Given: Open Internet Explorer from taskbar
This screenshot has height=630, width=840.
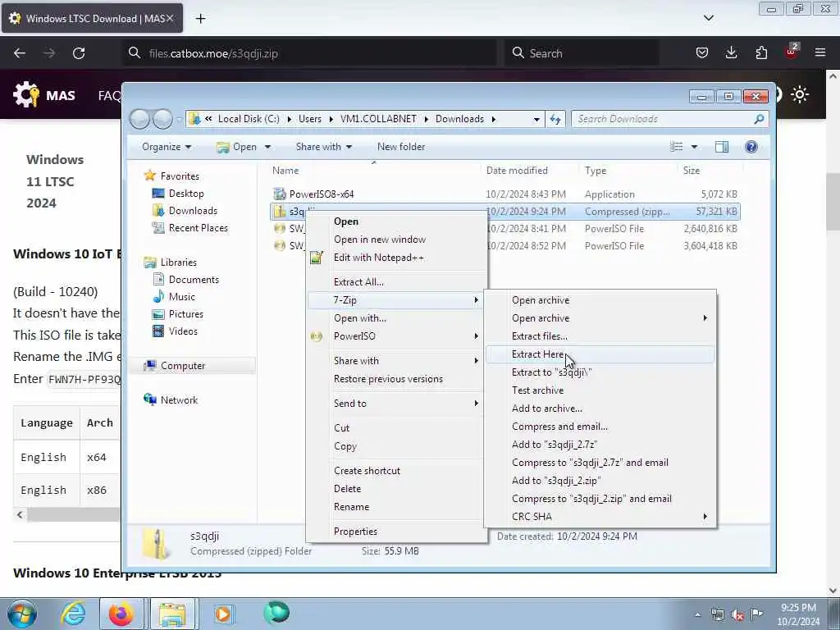Looking at the screenshot, I should tap(73, 614).
